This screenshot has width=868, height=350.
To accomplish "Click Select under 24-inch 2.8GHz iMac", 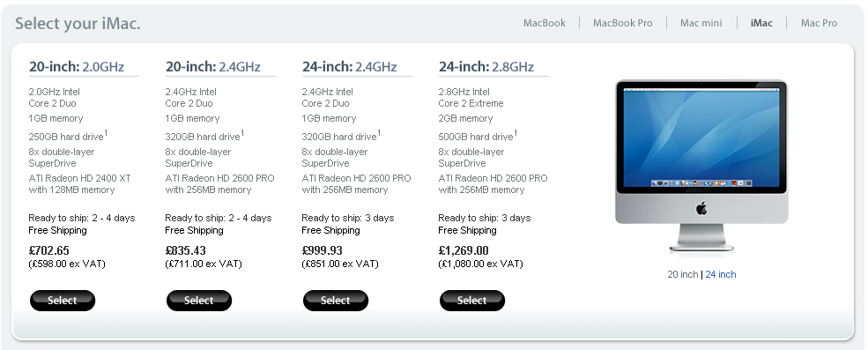I will tap(472, 301).
